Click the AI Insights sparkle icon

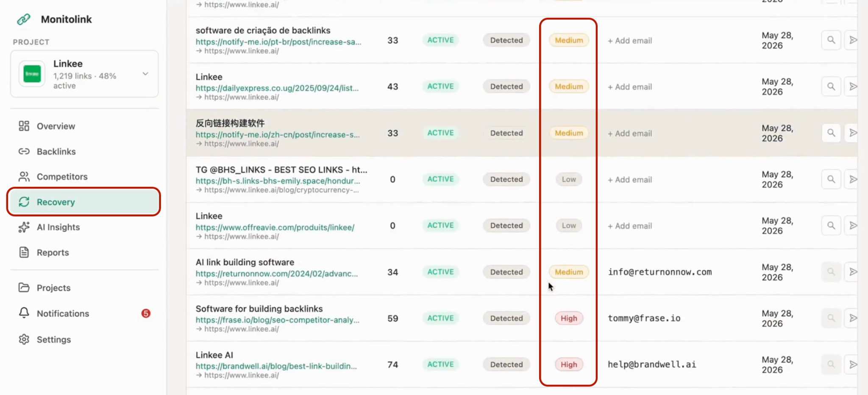tap(24, 227)
